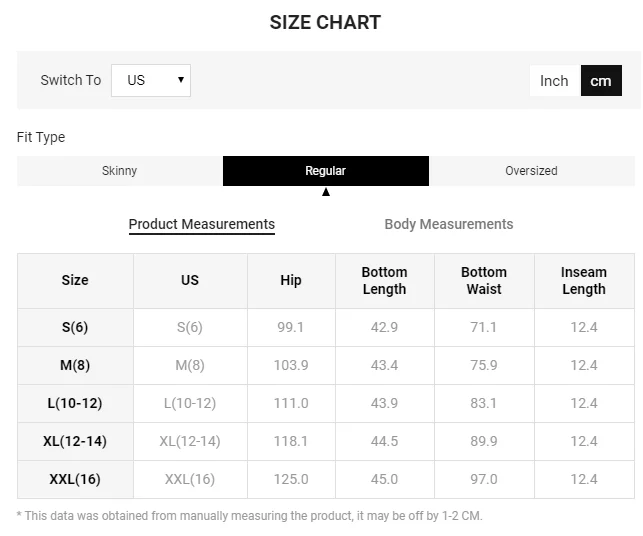
Task: Open the Switch To US dropdown
Action: point(151,81)
